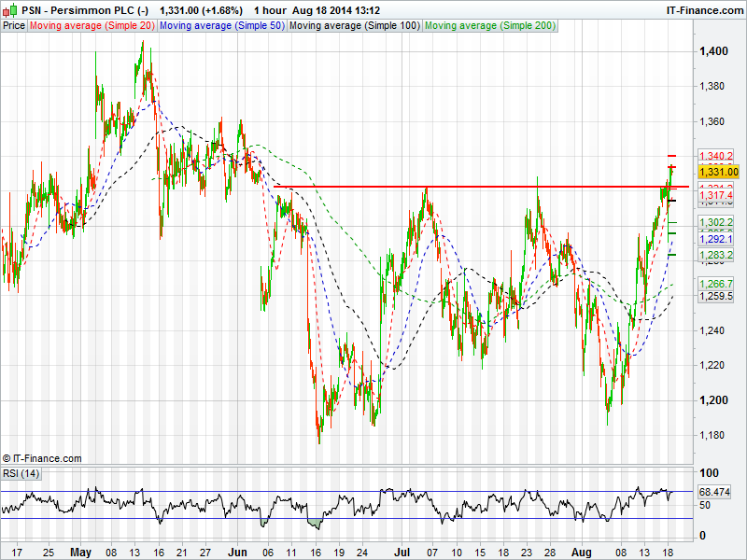Click the black 1,259.5 moving average value
This screenshot has height=560, width=747.
coord(715,297)
